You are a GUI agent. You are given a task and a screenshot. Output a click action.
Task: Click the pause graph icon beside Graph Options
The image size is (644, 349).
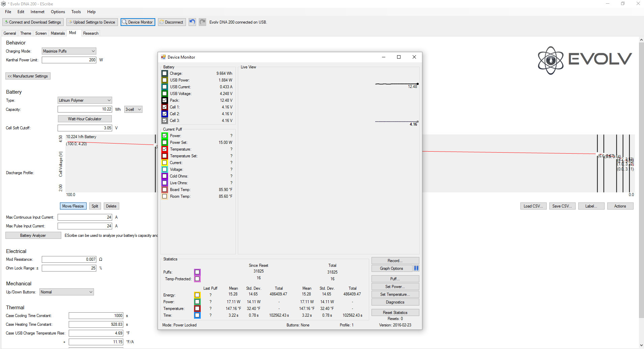tap(416, 268)
